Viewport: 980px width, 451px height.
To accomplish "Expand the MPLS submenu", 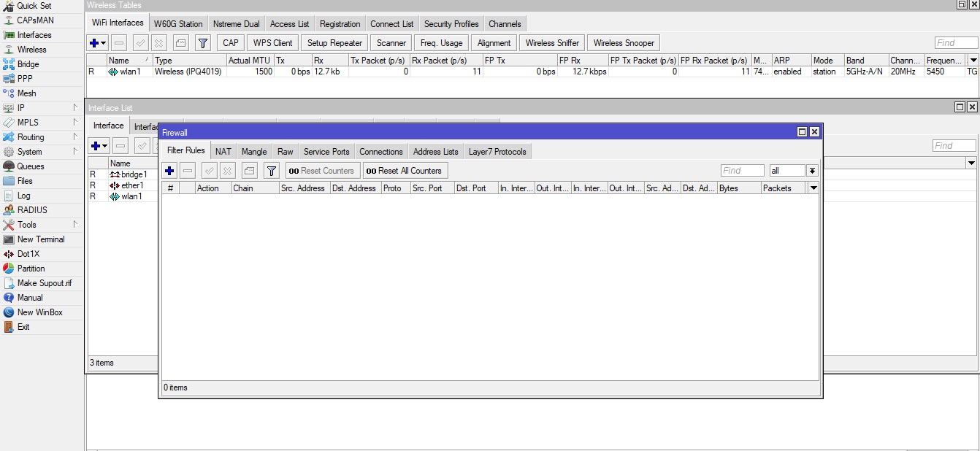I will 41,123.
